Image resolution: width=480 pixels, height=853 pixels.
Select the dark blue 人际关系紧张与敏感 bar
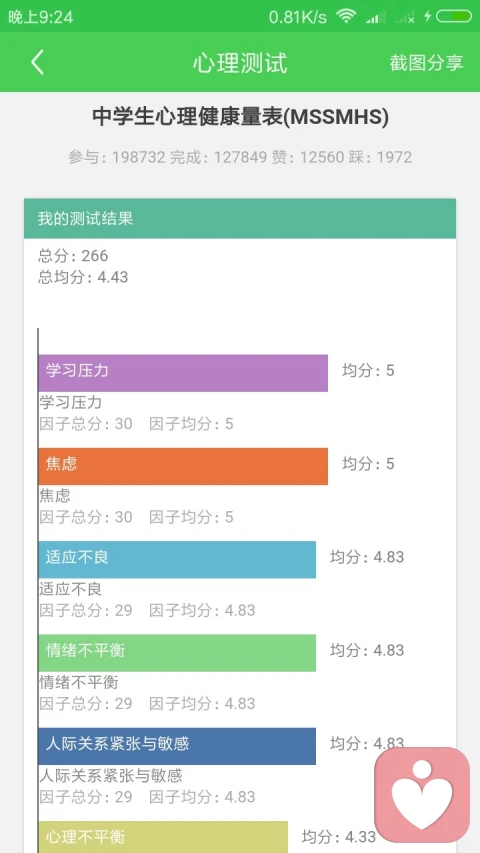pos(177,746)
